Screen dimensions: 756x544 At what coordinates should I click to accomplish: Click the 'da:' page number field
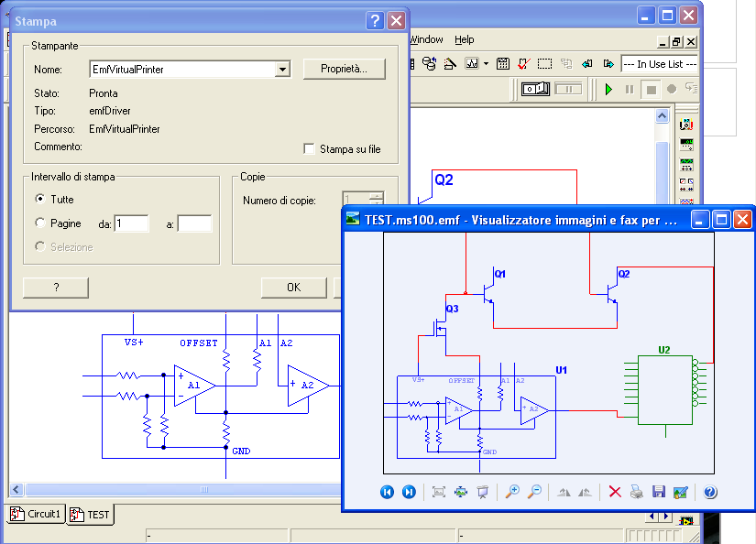(x=131, y=223)
